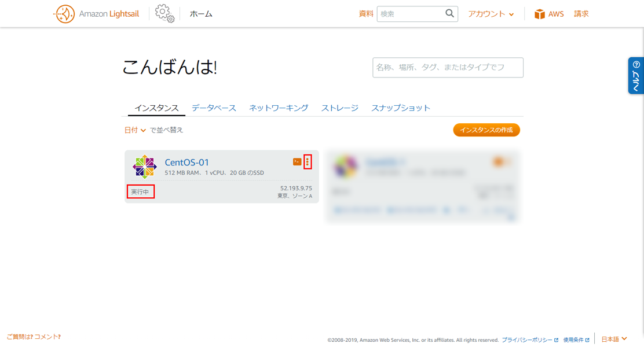Open the 資料 documentation link

366,14
